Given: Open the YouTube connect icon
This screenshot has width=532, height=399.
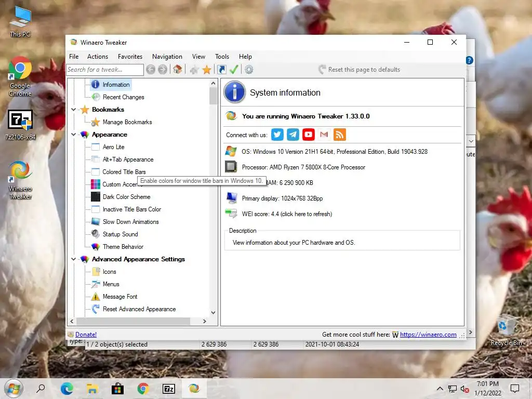Looking at the screenshot, I should point(309,135).
